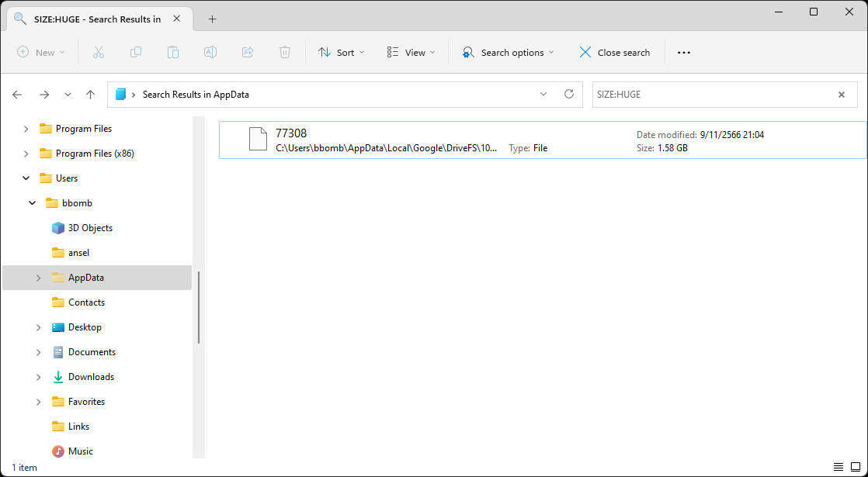Viewport: 868px width, 477px height.
Task: Switch to large thumbnails view in status bar
Action: (x=856, y=467)
